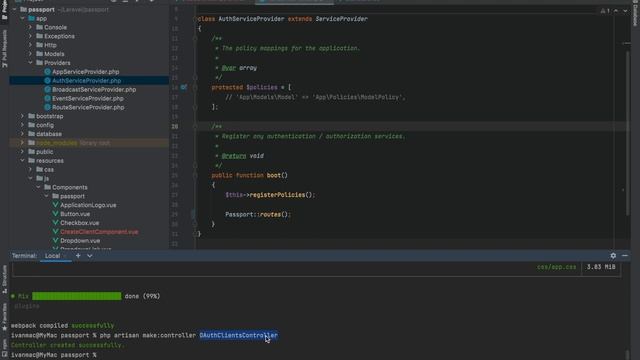Screen dimensions: 640x360
Task: Click the AppServiceProvider.php PHP file icon
Action: coord(47,72)
